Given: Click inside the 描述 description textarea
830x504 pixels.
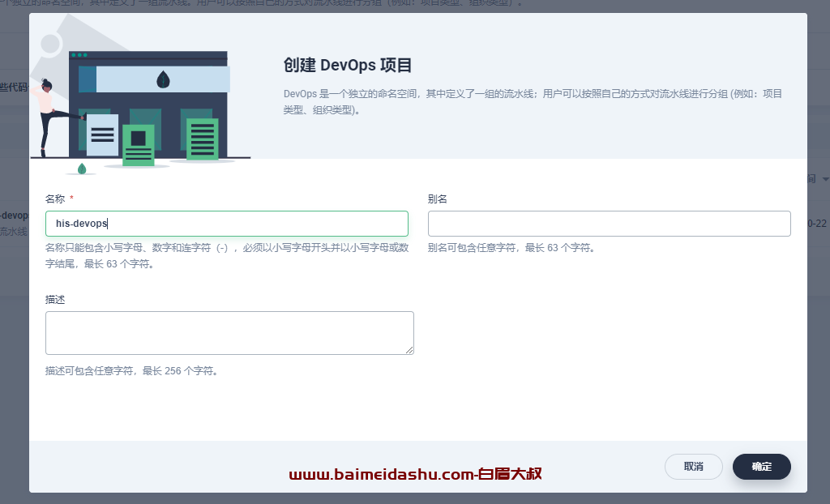Looking at the screenshot, I should (x=229, y=333).
